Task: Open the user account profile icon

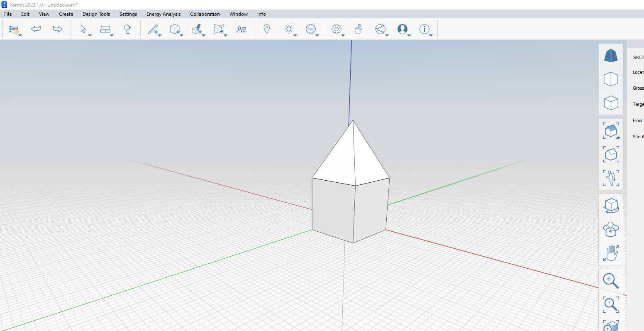Action: pos(402,29)
